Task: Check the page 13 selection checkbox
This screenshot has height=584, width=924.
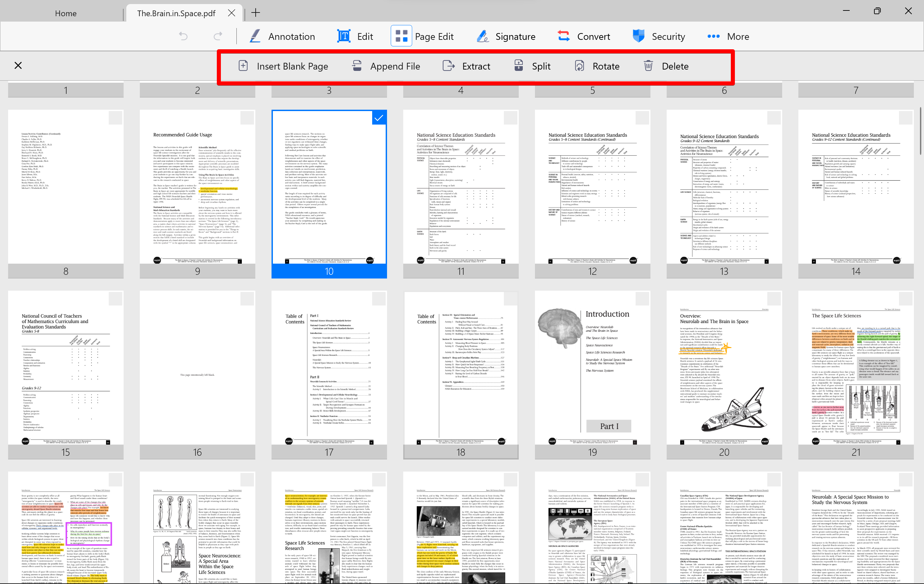Action: tap(774, 118)
